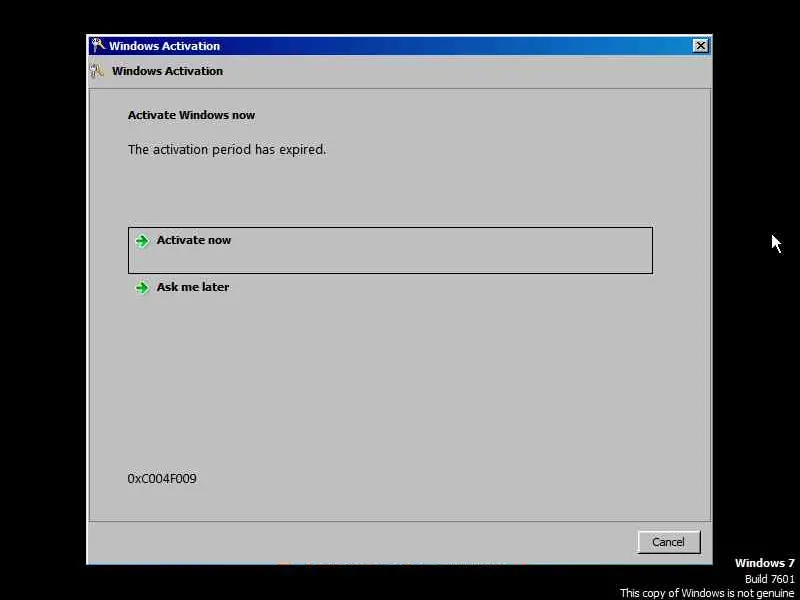Click the 'This copy of Windows is not genuine' text
This screenshot has width=800, height=600.
click(707, 593)
